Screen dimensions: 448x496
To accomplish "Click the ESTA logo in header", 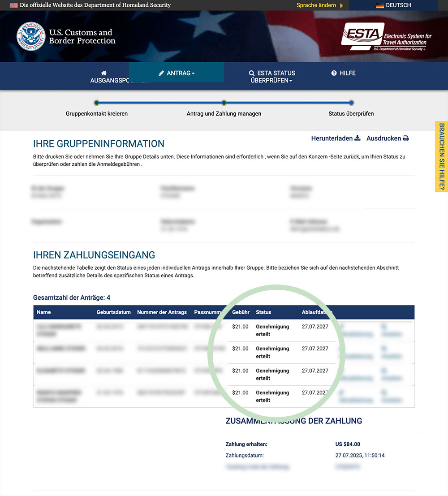I will [386, 36].
